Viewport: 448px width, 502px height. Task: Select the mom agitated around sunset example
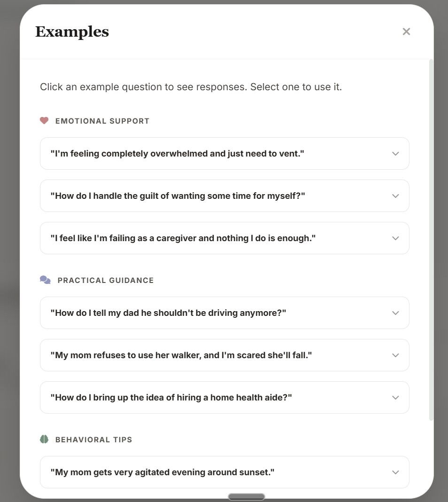(x=188, y=472)
